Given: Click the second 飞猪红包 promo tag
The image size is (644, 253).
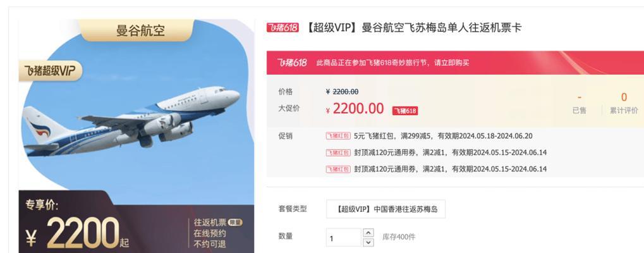Looking at the screenshot, I should [338, 152].
